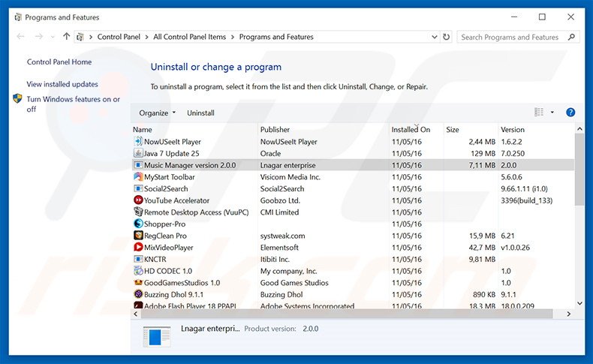Click publisher Visicom Media Inc.

tap(290, 176)
